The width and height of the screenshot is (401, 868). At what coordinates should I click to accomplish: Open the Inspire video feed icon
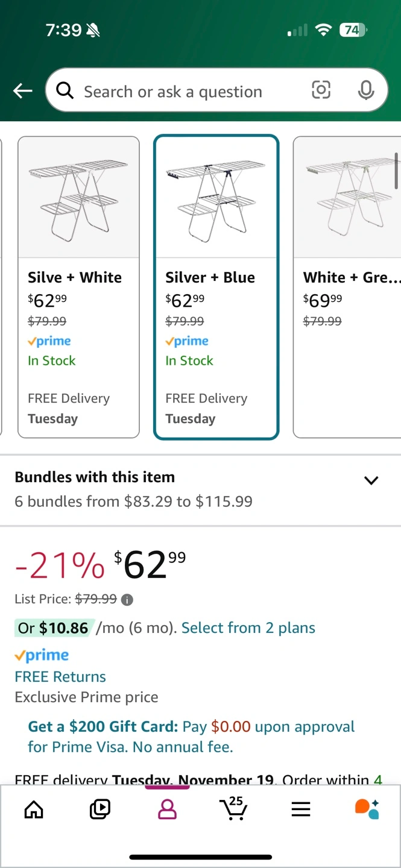99,809
